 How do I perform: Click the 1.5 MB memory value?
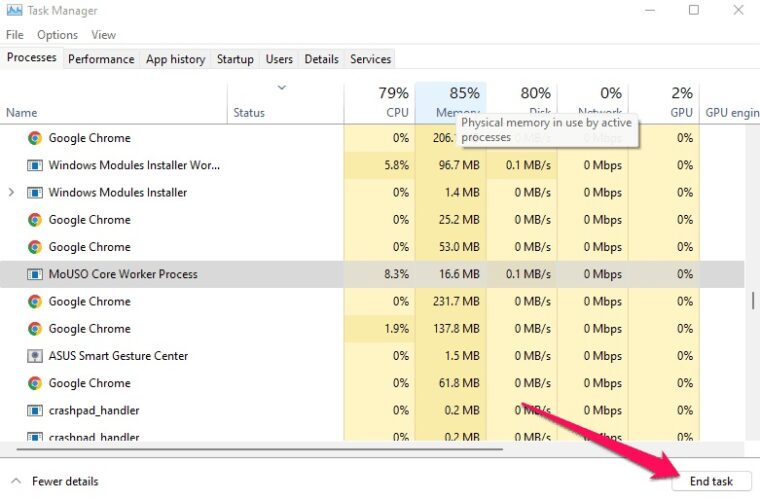(x=462, y=356)
